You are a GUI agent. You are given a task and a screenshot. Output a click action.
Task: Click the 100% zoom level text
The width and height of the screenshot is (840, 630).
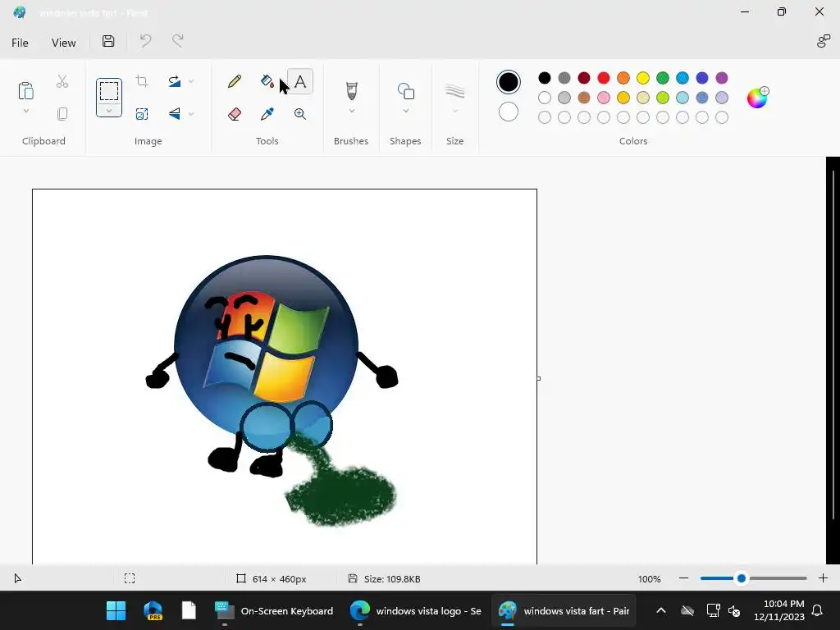point(650,579)
